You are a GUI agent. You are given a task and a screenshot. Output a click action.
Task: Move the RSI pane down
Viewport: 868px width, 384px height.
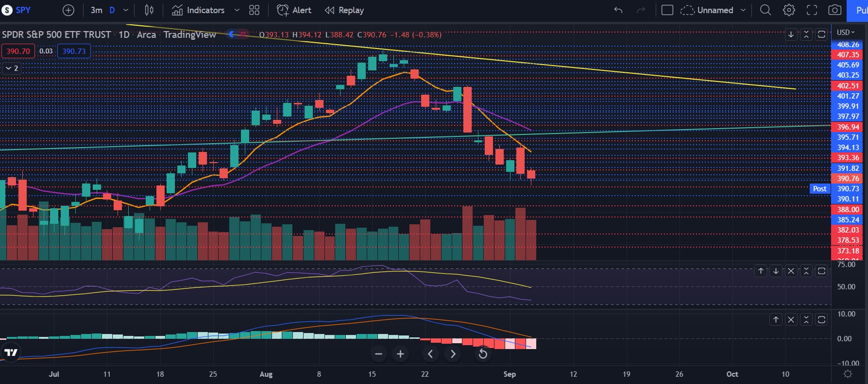(x=776, y=271)
